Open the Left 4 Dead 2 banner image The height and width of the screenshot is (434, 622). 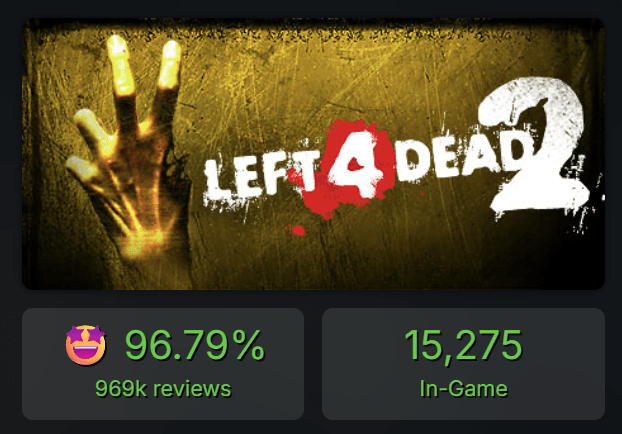point(313,154)
